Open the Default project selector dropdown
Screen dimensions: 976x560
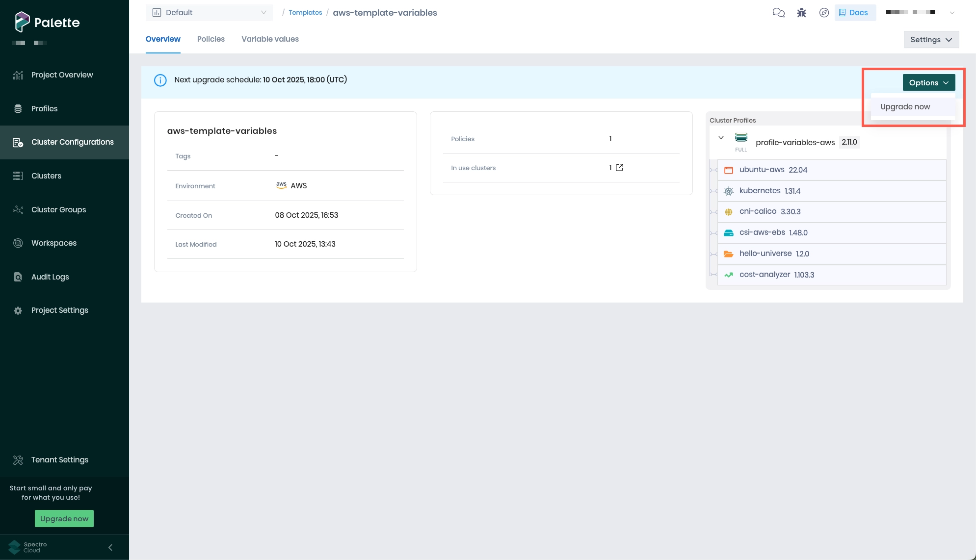click(209, 12)
